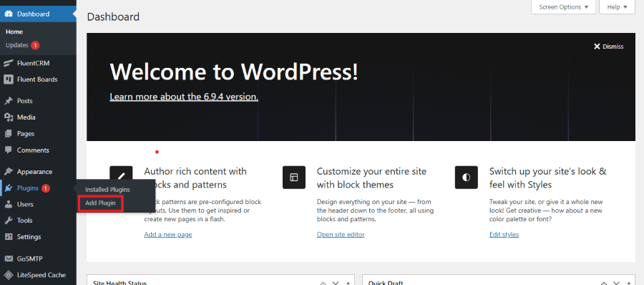
Task: Open the Posts menu
Action: pos(24,101)
